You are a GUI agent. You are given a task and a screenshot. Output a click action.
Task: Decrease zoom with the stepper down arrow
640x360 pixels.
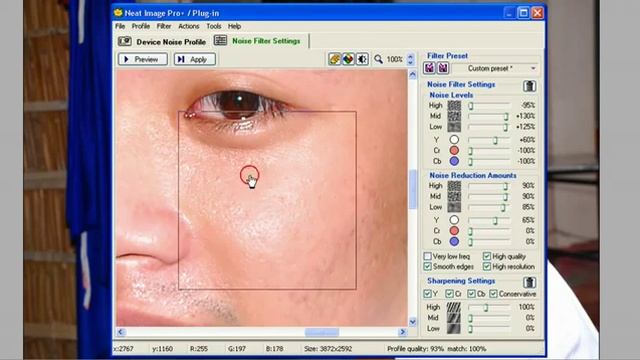[x=411, y=62]
